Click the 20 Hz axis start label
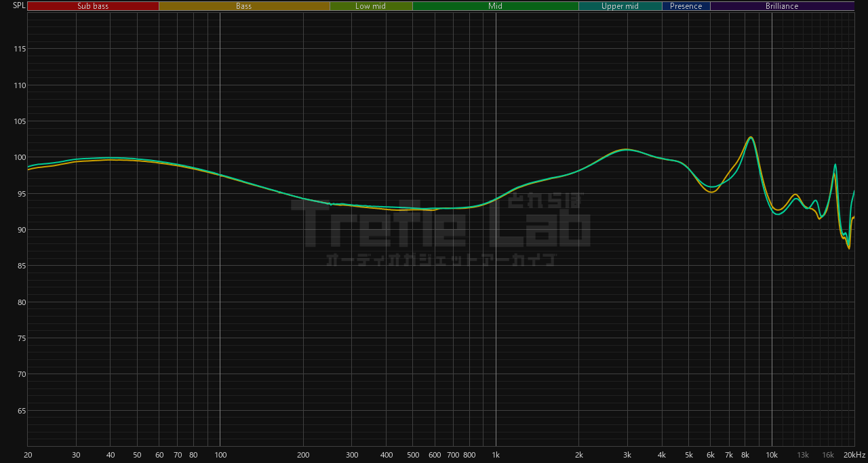Viewport: 868px width, 463px height. point(28,455)
